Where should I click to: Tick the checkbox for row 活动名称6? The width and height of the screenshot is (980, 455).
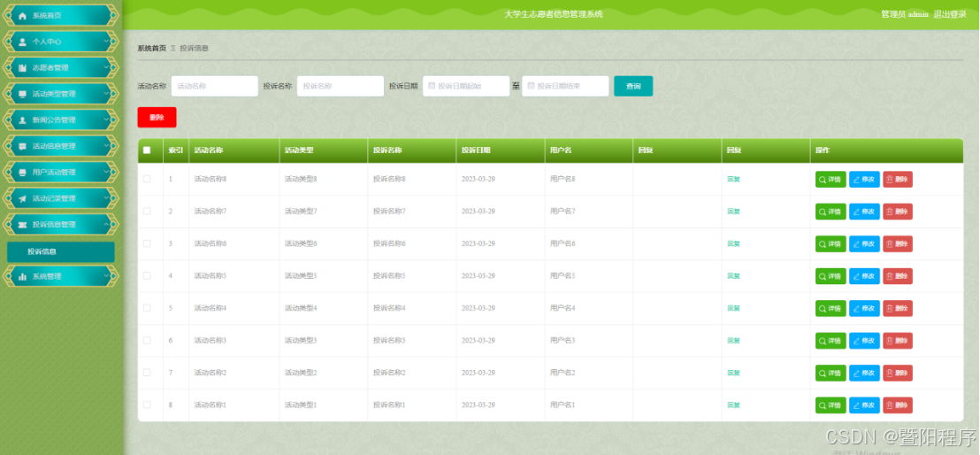point(147,243)
